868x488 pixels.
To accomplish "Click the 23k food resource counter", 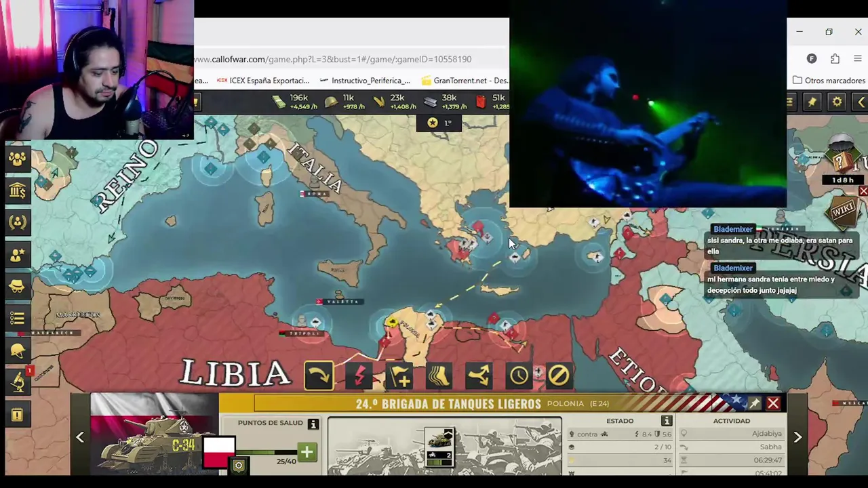I will click(x=394, y=102).
